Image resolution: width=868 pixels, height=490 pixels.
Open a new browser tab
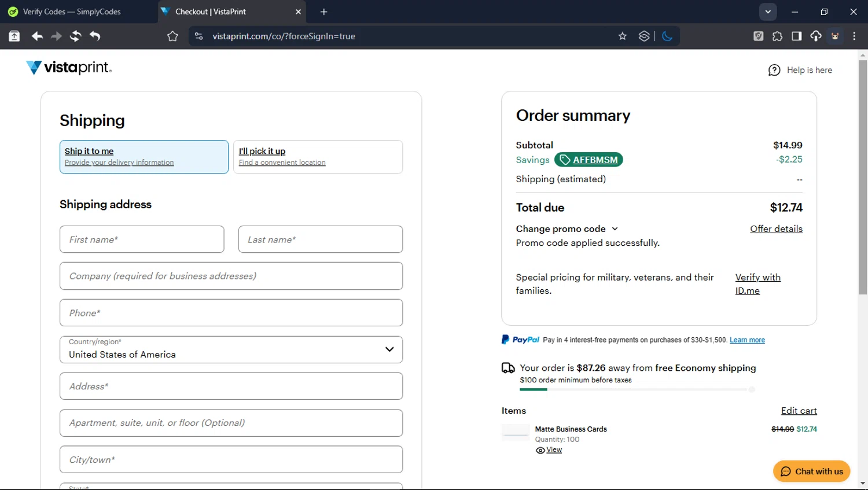tap(324, 12)
